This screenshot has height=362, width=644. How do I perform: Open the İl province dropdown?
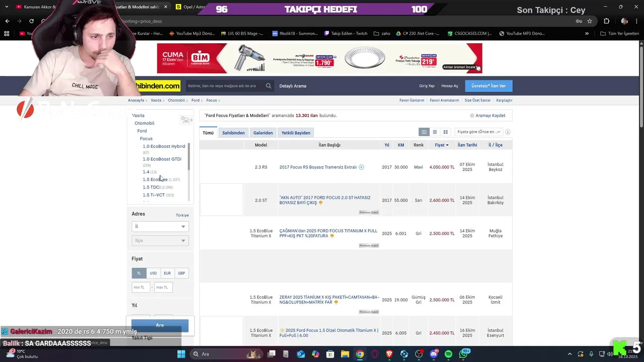[160, 226]
